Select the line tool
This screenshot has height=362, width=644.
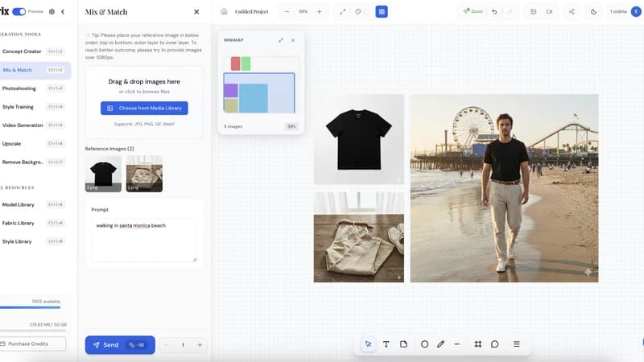pos(457,344)
